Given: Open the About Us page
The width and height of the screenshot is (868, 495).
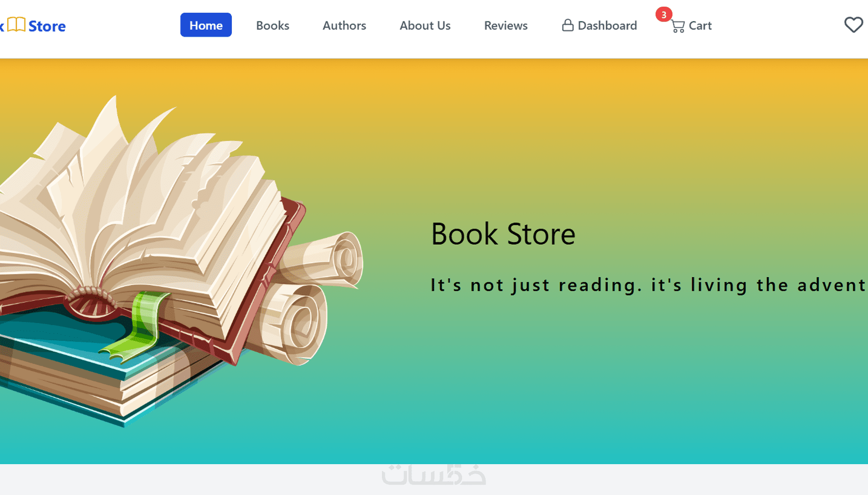Looking at the screenshot, I should click(425, 26).
